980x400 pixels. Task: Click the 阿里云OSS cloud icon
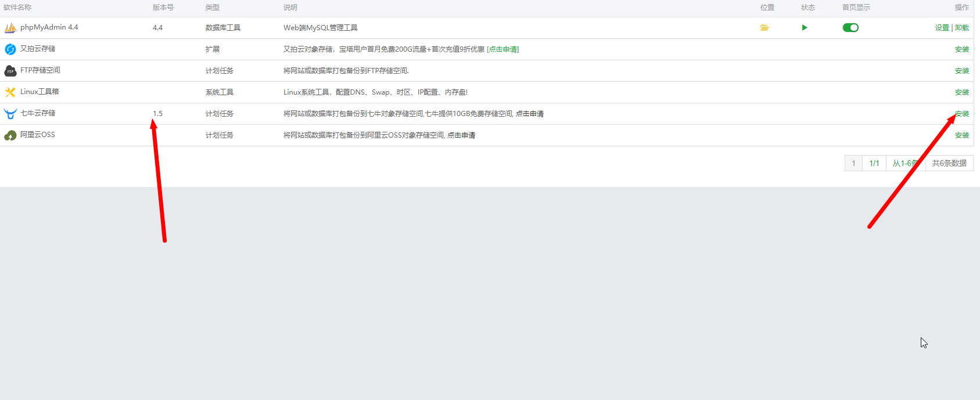point(10,135)
